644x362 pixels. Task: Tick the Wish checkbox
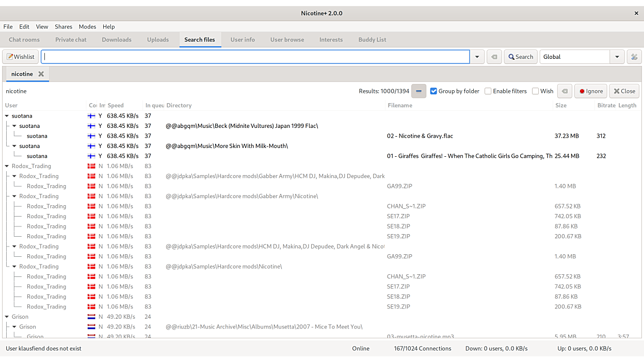(536, 91)
